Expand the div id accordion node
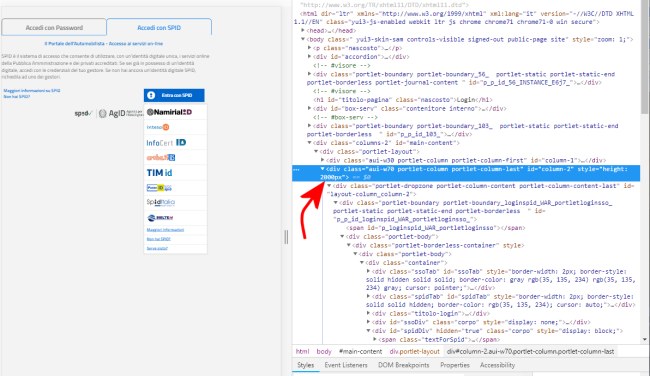The width and height of the screenshot is (650, 376). pos(309,56)
